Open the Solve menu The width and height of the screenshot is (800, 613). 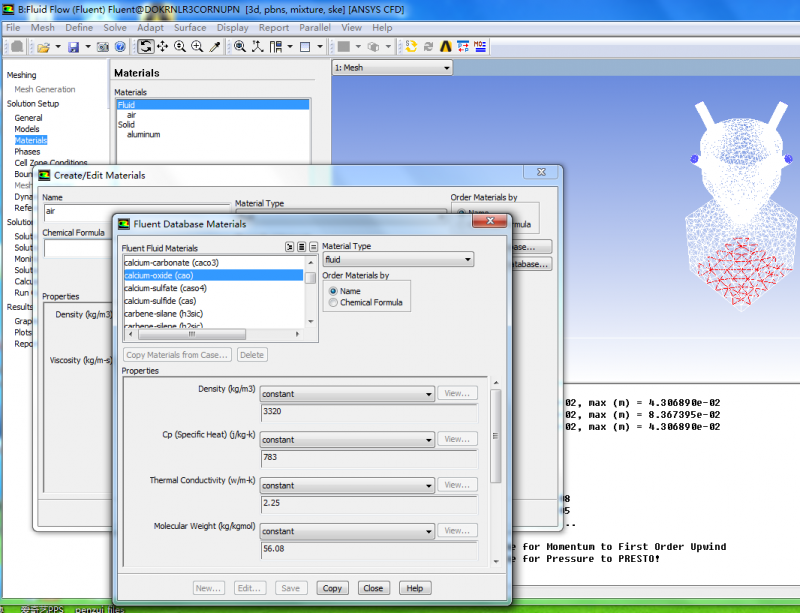click(x=115, y=28)
